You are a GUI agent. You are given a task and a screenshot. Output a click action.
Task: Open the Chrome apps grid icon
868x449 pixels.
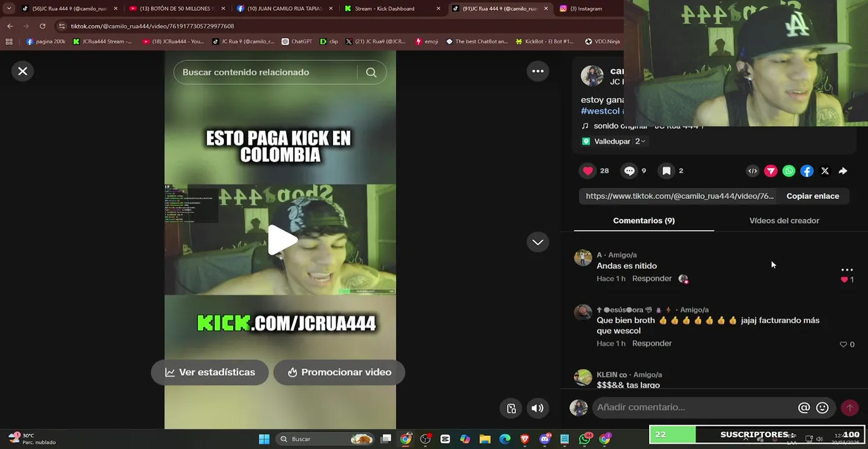pos(9,42)
